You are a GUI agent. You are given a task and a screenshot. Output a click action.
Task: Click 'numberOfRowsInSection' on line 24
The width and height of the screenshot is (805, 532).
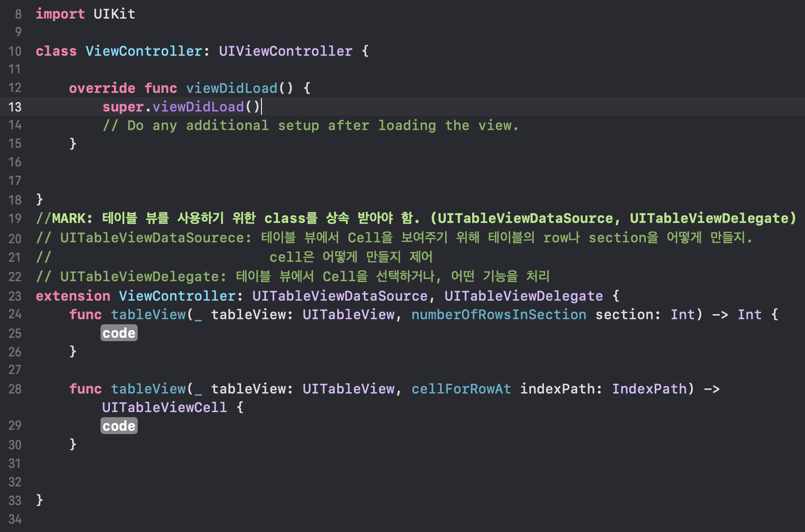click(x=499, y=315)
